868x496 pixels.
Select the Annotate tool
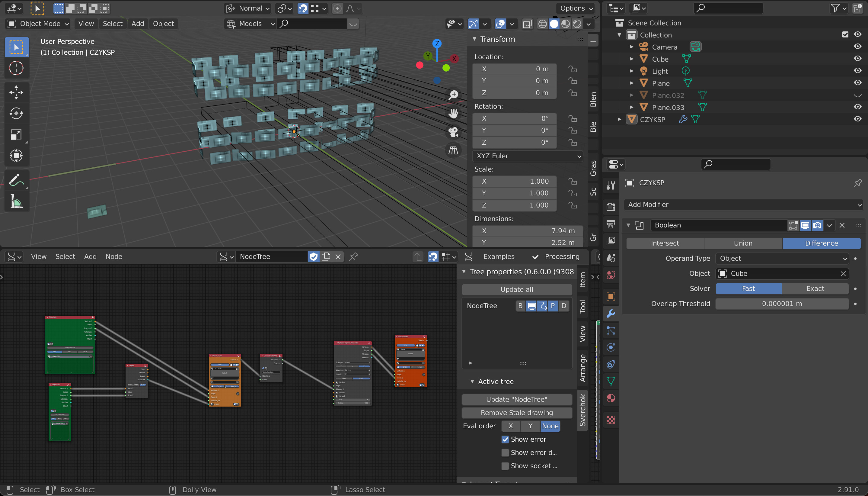[16, 180]
